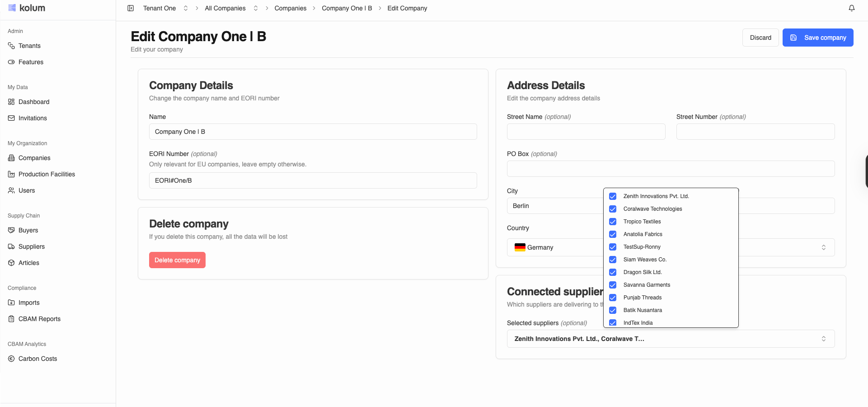Open the CBAM Reports section

pos(39,319)
